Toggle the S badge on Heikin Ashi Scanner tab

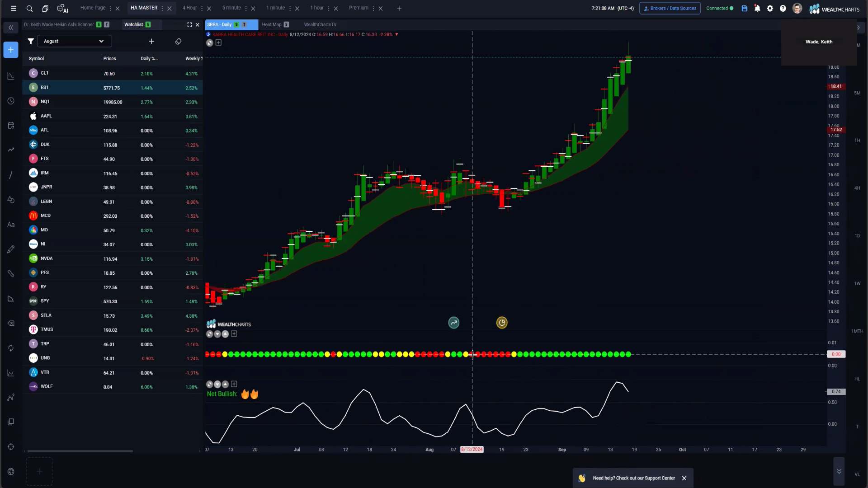(99, 25)
